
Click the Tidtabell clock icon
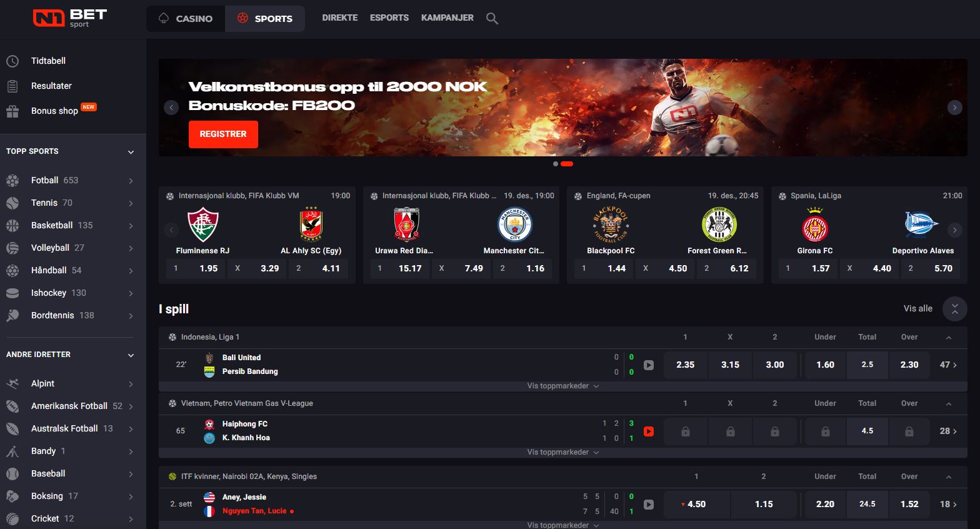(x=12, y=61)
